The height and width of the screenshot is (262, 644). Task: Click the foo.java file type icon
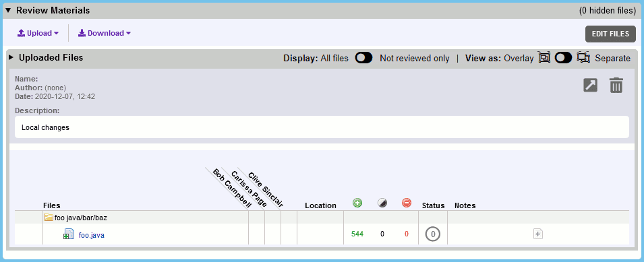[68, 234]
